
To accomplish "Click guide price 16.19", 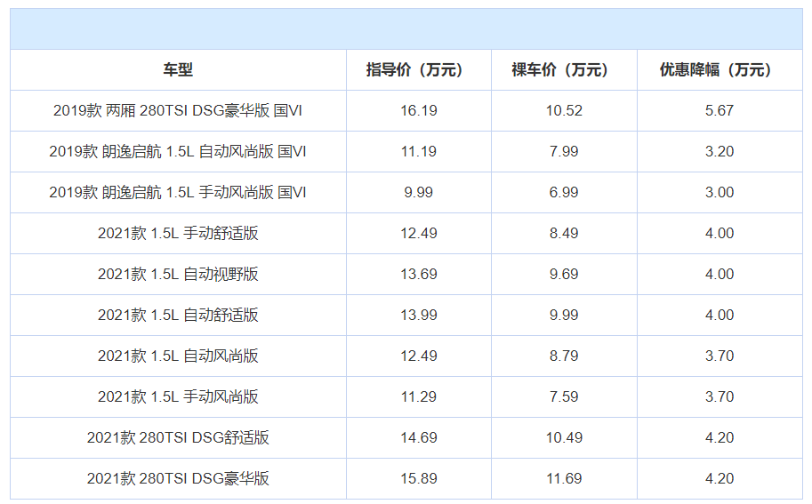I will point(418,111).
